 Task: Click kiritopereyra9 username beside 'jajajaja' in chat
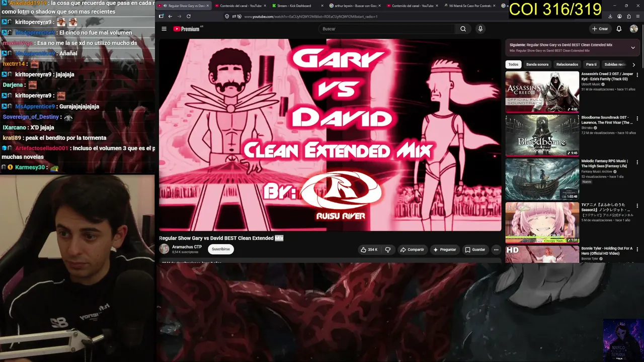pyautogui.click(x=34, y=74)
